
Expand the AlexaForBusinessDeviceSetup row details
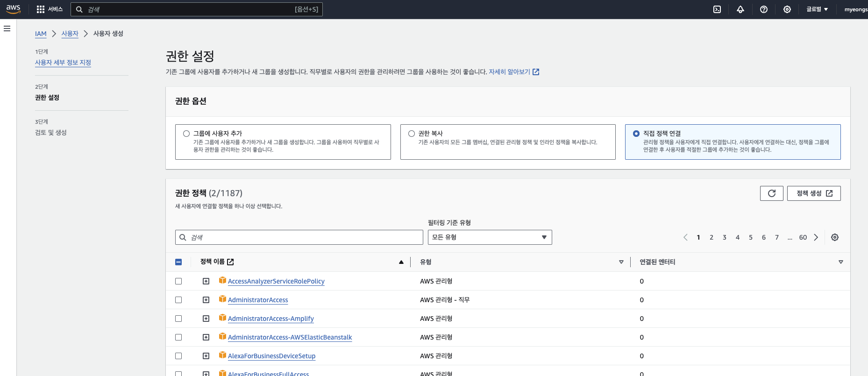point(206,356)
